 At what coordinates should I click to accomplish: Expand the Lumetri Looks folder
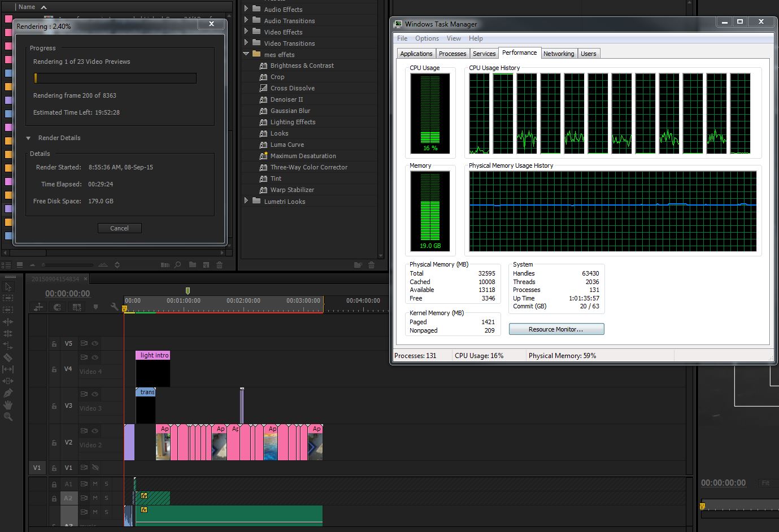246,201
